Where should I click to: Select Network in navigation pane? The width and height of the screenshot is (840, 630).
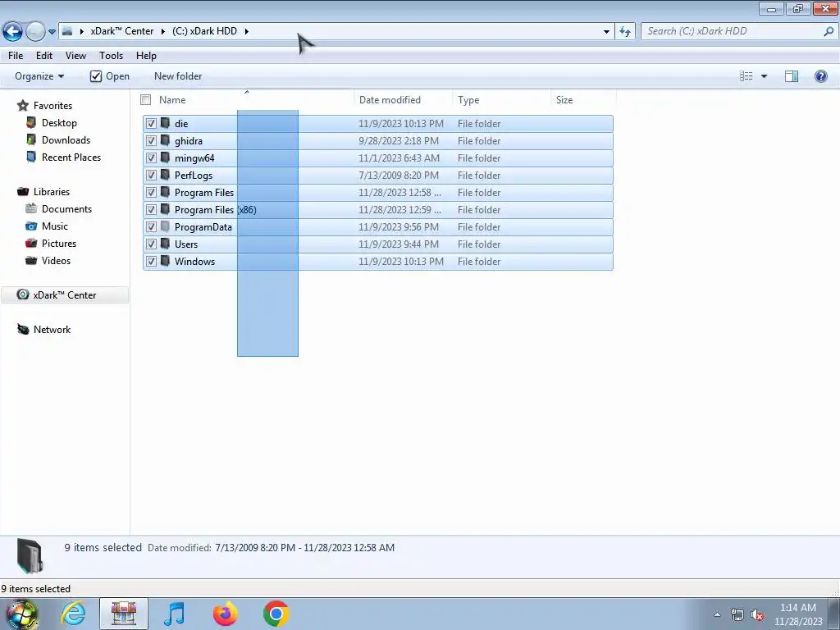(x=52, y=330)
